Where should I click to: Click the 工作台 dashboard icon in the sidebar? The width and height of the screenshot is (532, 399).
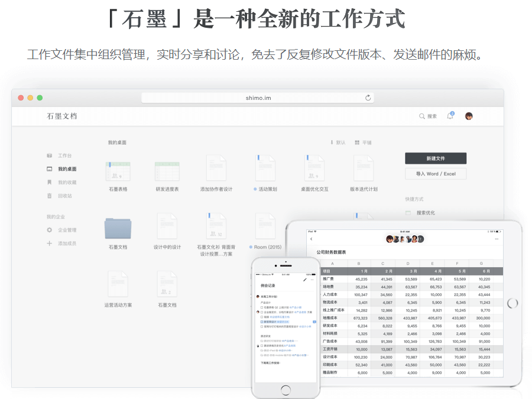50,155
